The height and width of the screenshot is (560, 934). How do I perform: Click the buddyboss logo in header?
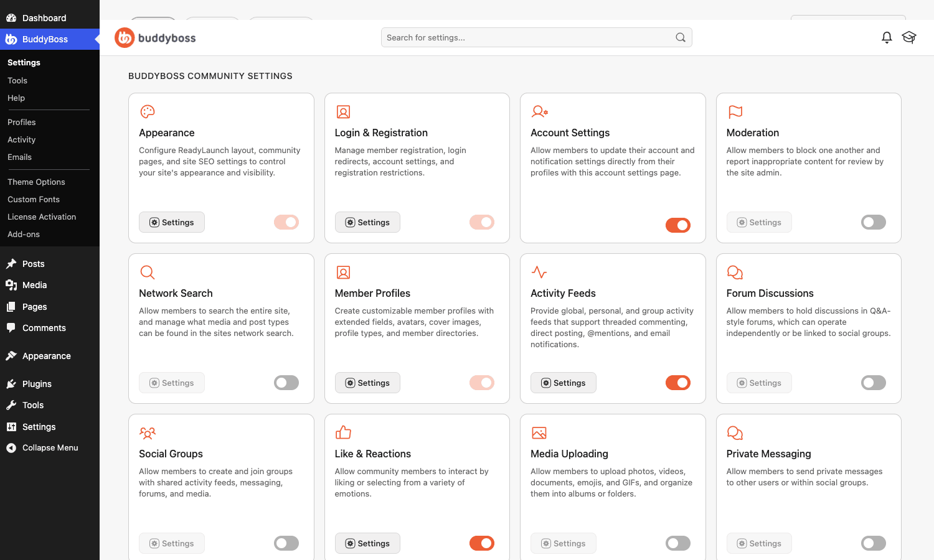pyautogui.click(x=155, y=38)
